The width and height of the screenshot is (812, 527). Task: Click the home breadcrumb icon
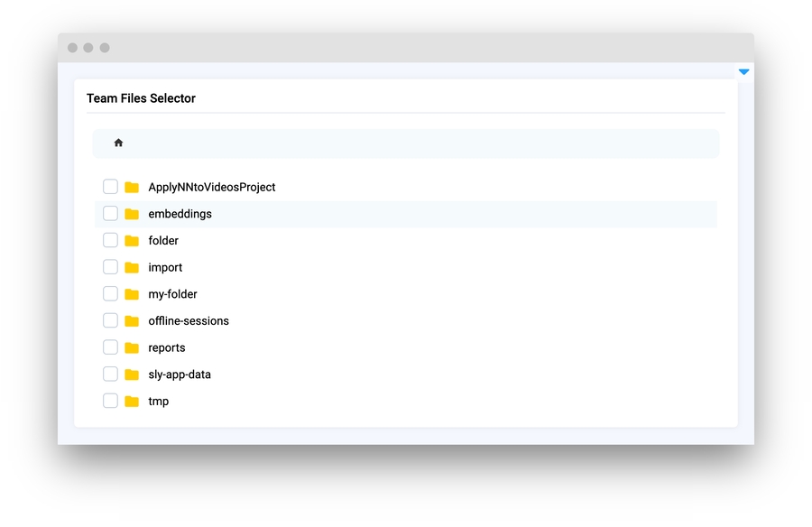(x=118, y=143)
